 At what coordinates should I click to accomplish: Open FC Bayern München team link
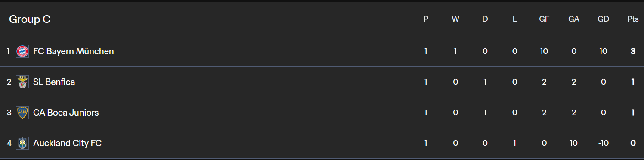[74, 51]
